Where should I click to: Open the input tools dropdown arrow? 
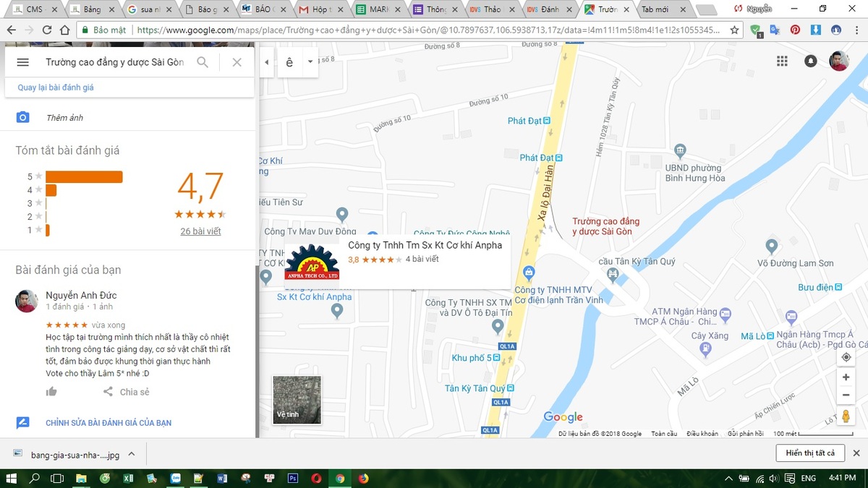point(310,62)
